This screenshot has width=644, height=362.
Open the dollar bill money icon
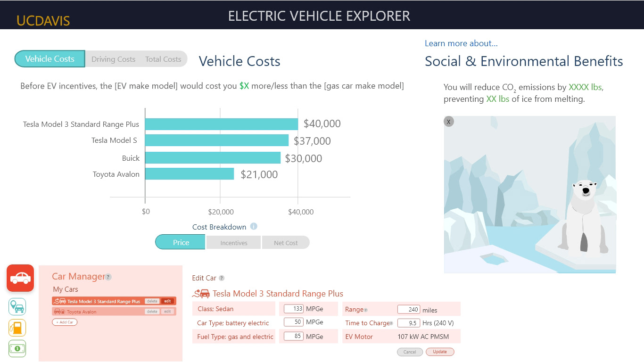tap(17, 349)
